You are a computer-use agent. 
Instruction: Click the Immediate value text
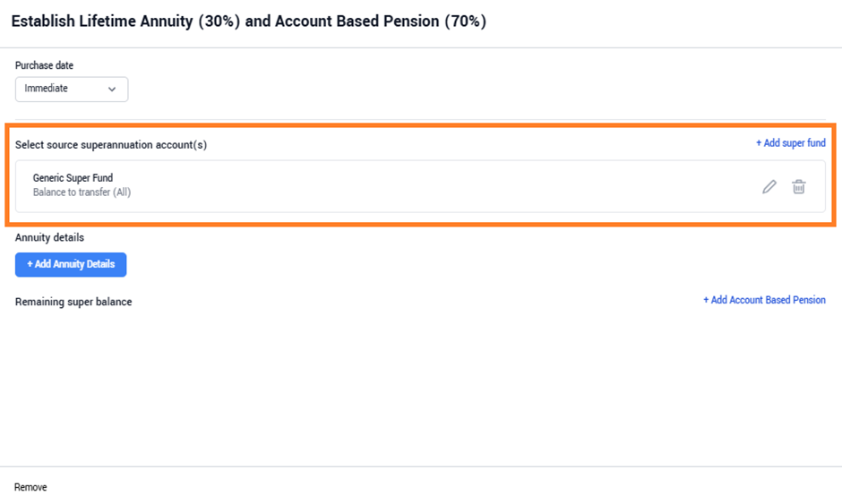click(47, 88)
